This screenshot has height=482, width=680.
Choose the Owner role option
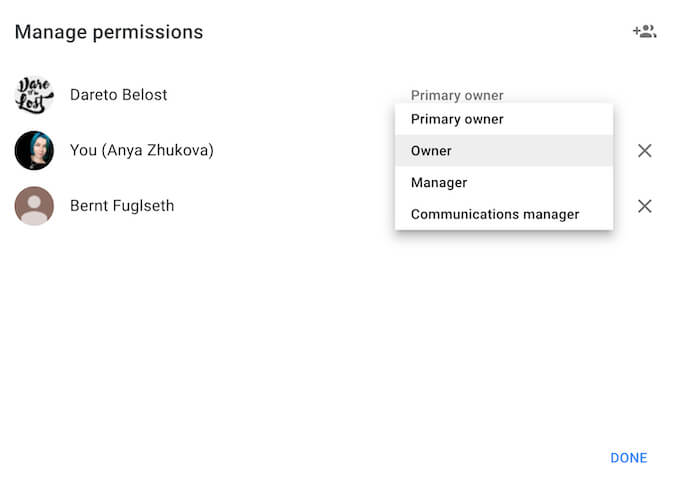tap(431, 151)
